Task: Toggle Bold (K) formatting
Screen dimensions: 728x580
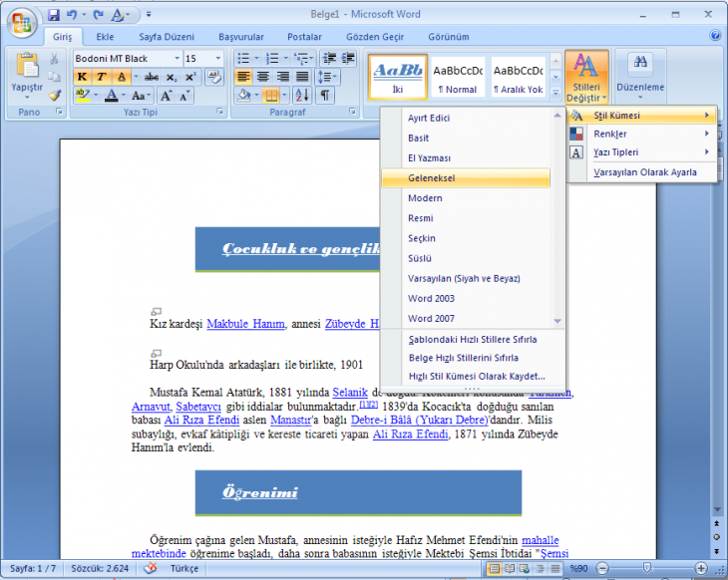Action: (x=82, y=77)
